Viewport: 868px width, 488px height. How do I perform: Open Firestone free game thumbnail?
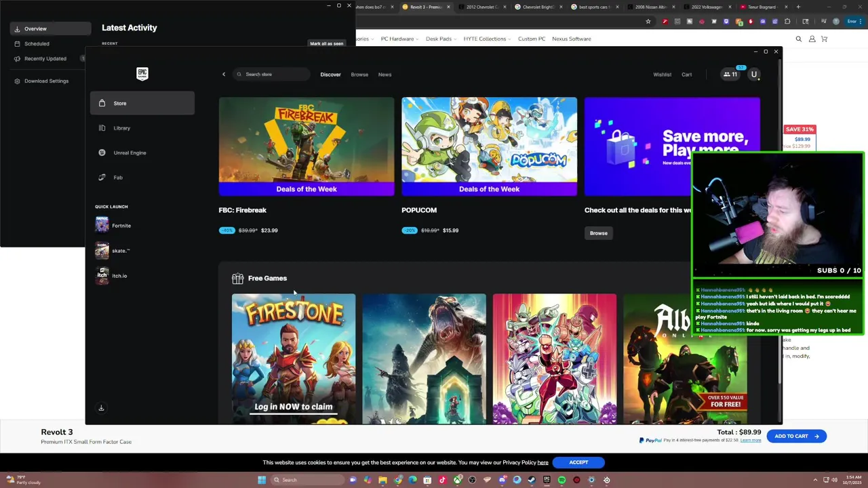[x=294, y=359]
